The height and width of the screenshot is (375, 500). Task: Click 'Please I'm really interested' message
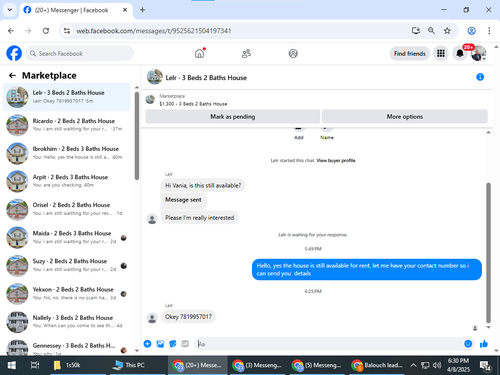tap(200, 218)
